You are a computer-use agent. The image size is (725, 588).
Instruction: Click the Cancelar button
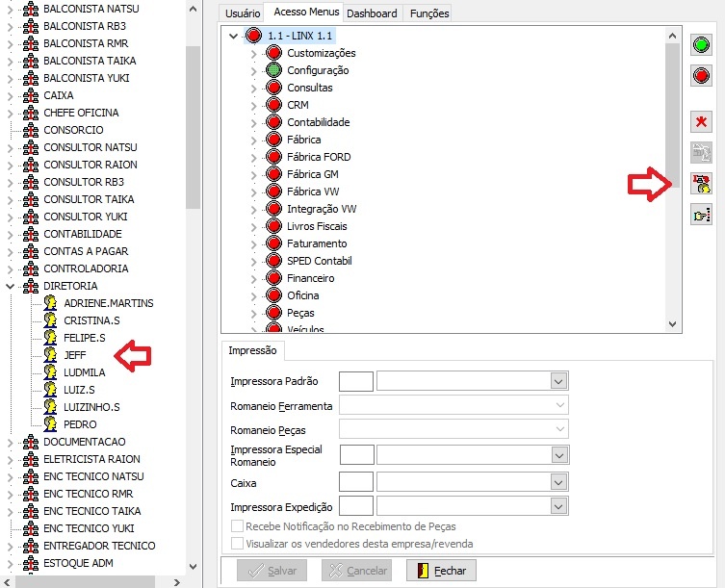tap(357, 571)
